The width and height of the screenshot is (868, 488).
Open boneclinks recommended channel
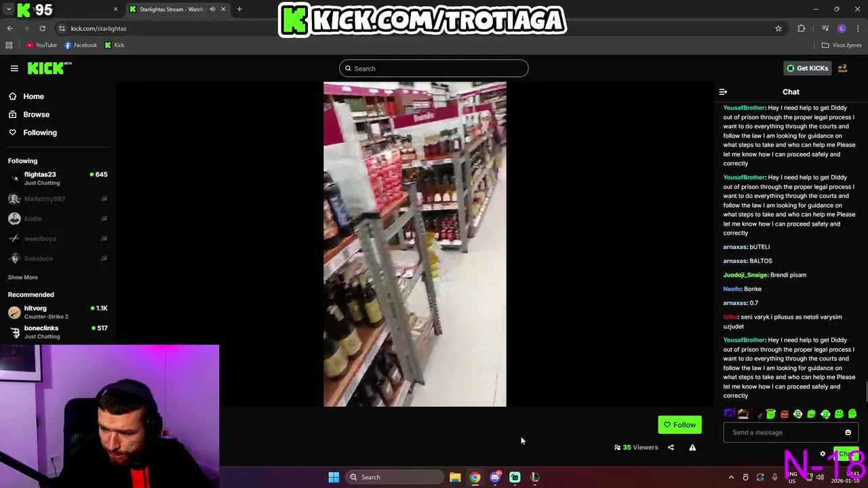pyautogui.click(x=58, y=331)
